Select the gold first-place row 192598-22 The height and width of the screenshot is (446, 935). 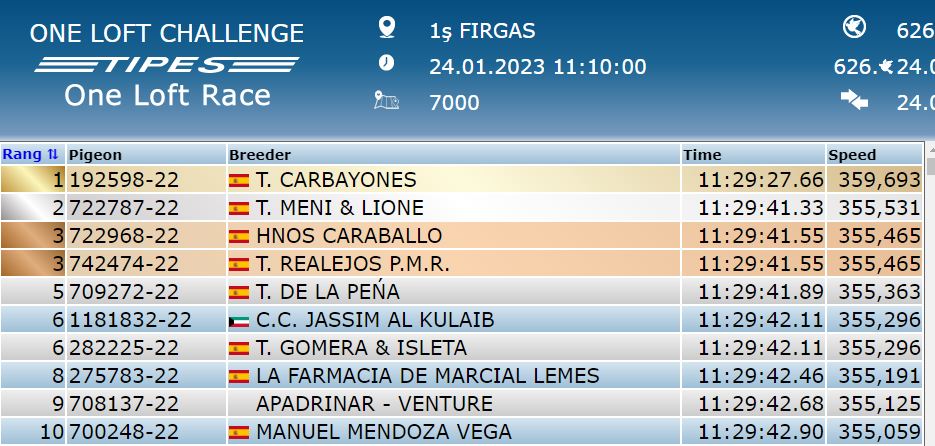(x=462, y=179)
